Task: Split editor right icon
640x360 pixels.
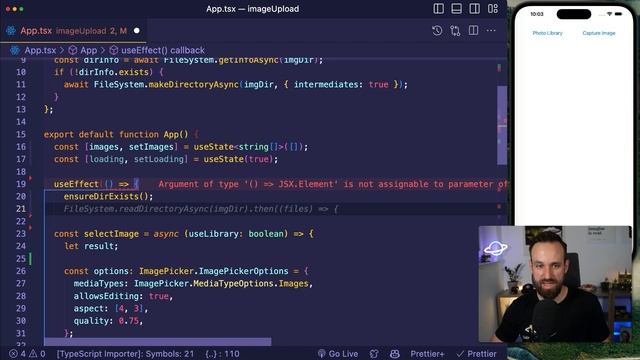Action: [473, 31]
